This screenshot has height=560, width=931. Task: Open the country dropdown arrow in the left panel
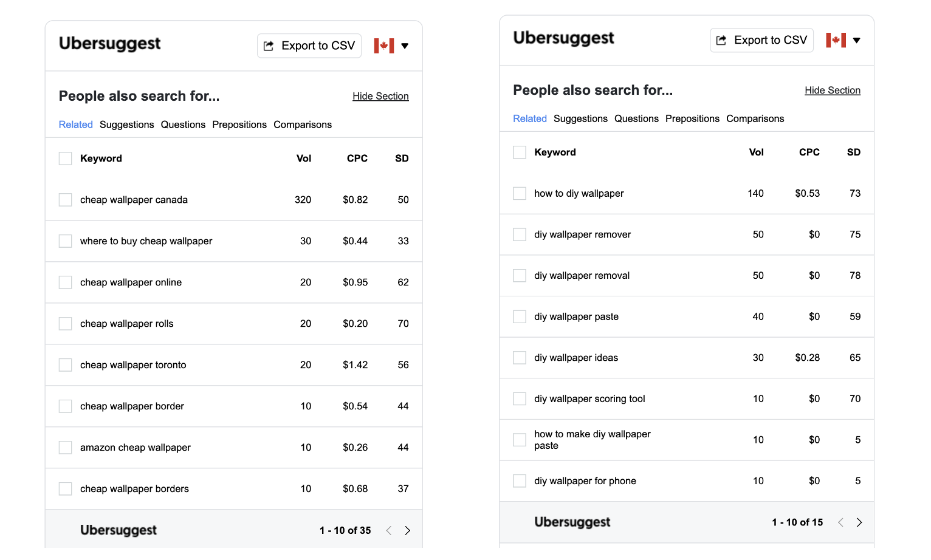(x=405, y=46)
